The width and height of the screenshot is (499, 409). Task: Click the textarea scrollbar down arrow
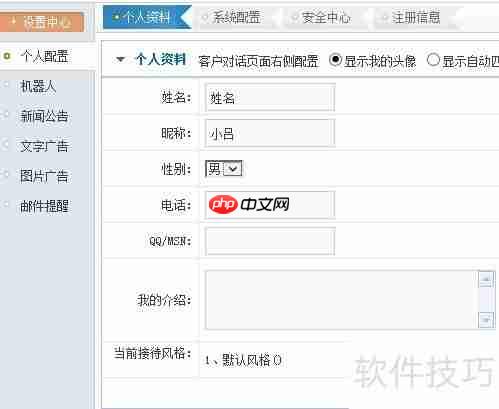[x=486, y=320]
